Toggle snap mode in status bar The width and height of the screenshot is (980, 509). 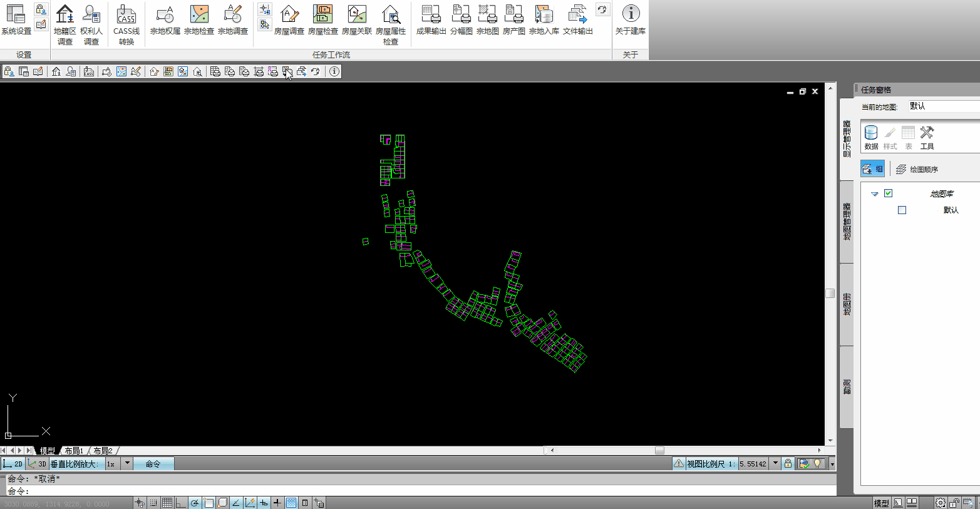pos(153,503)
